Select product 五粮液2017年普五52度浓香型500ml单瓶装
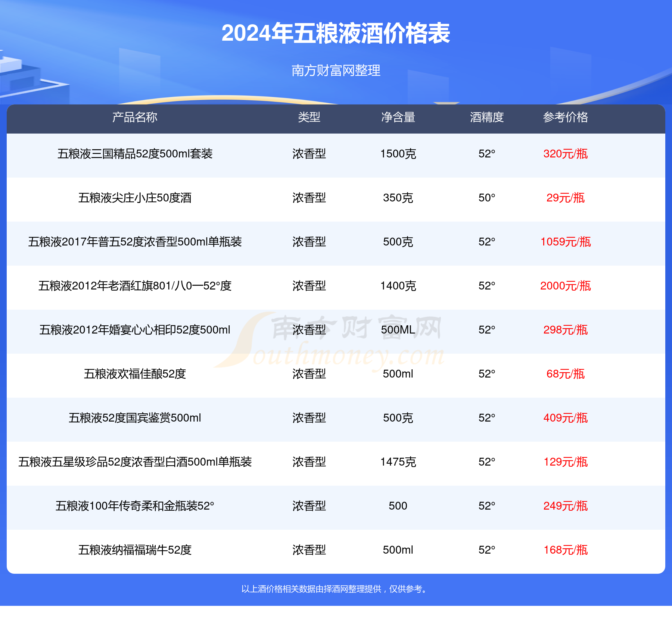The image size is (672, 623). coord(135,242)
